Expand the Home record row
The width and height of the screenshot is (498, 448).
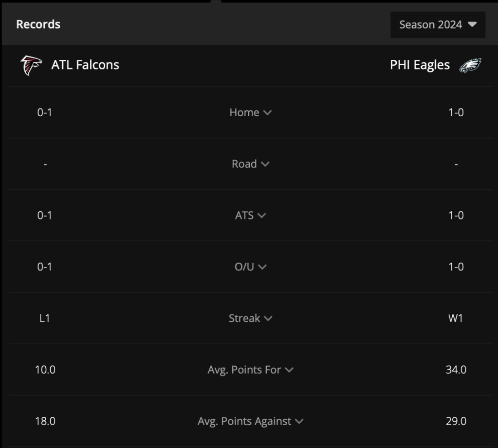[x=251, y=112]
